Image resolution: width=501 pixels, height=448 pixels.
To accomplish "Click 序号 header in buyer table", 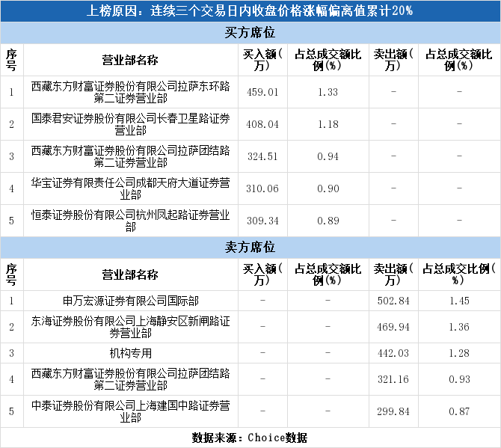I will (11, 60).
